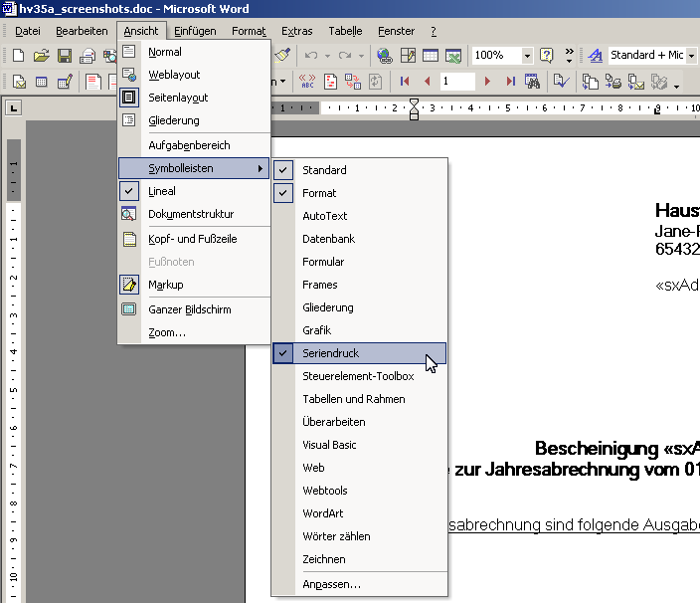Click the Gliederung view icon in menu

[129, 120]
